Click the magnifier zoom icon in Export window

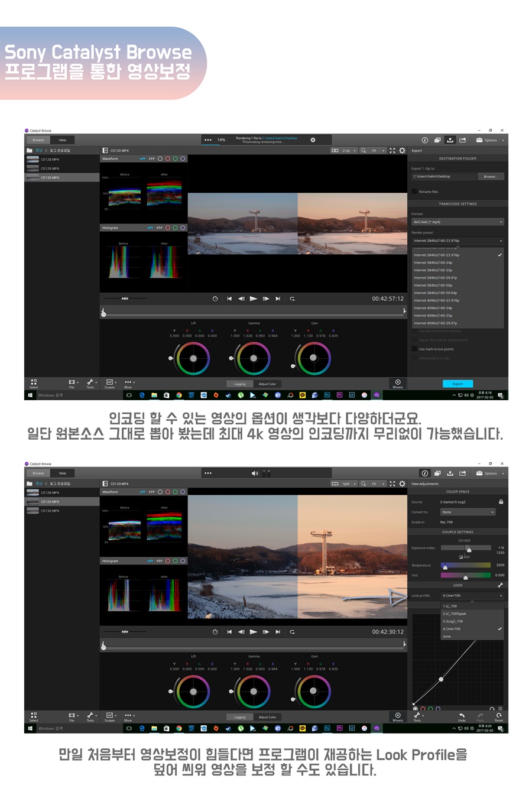[x=364, y=151]
